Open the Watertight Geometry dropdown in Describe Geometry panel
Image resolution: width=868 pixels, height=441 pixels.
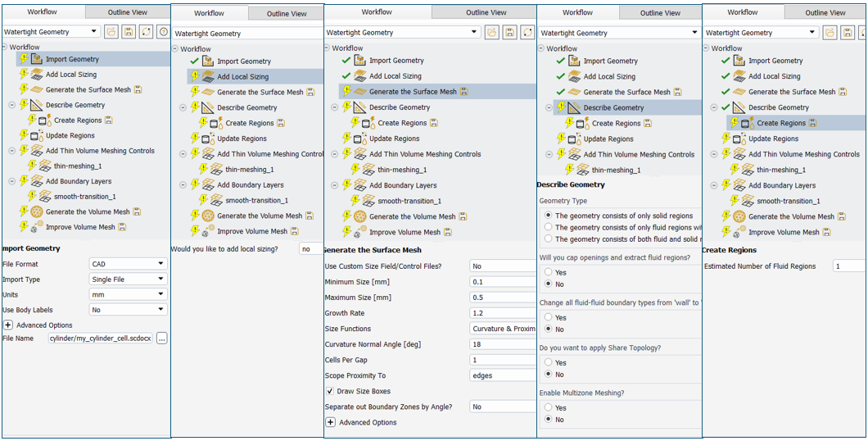coord(619,33)
